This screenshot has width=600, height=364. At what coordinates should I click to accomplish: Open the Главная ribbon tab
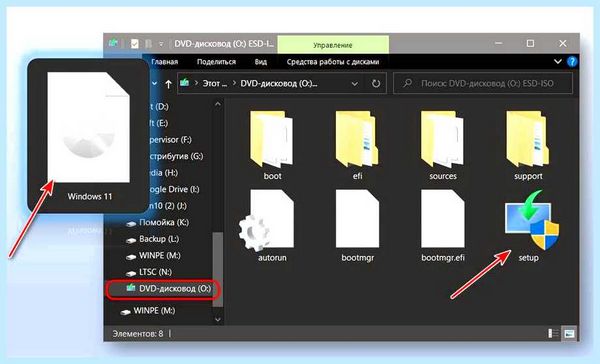pos(165,62)
